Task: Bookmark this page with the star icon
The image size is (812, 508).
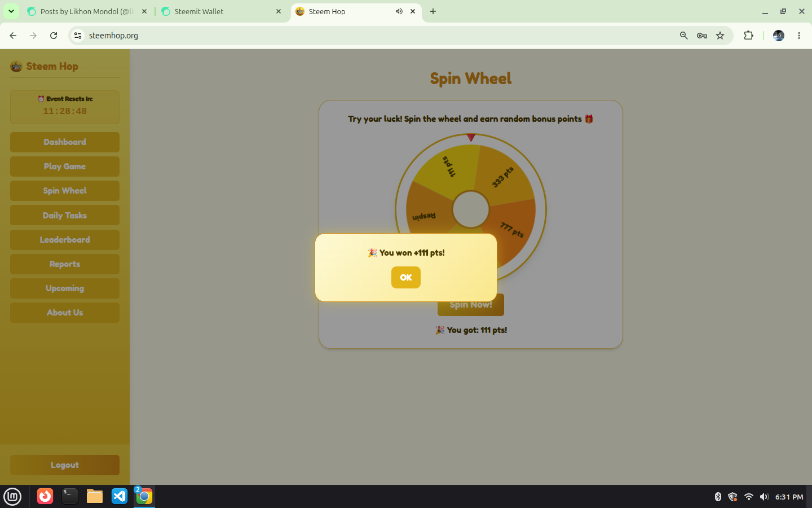Action: (x=720, y=36)
